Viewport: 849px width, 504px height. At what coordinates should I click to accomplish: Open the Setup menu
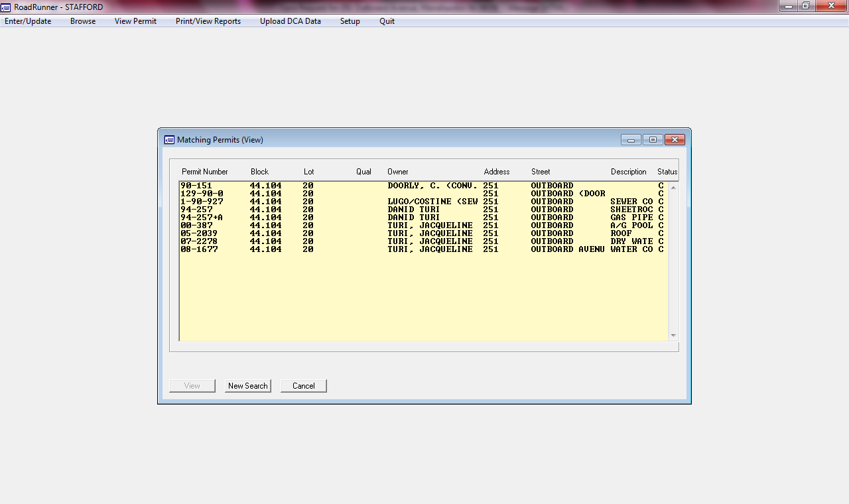(x=350, y=21)
